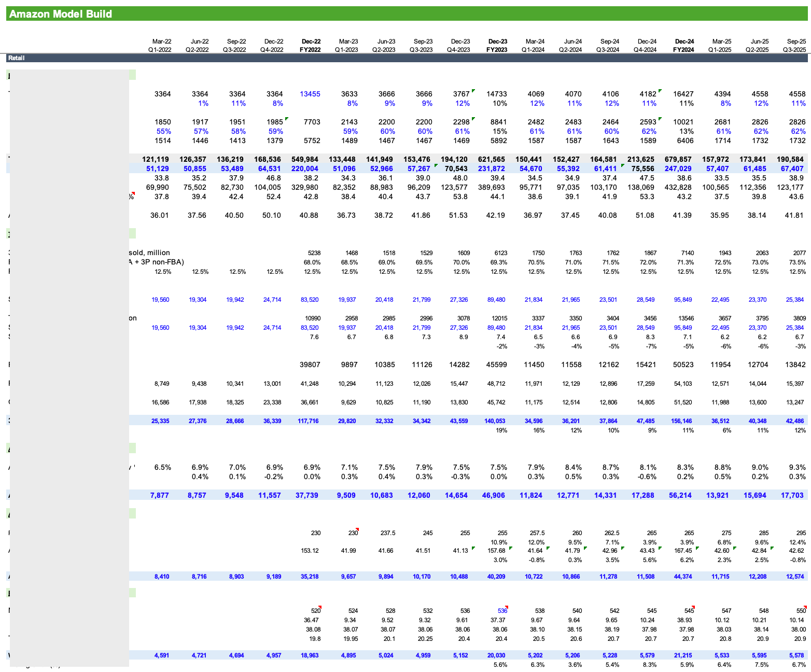The image size is (811, 672).
Task: Select the blue value '20,030'
Action: pos(496,655)
